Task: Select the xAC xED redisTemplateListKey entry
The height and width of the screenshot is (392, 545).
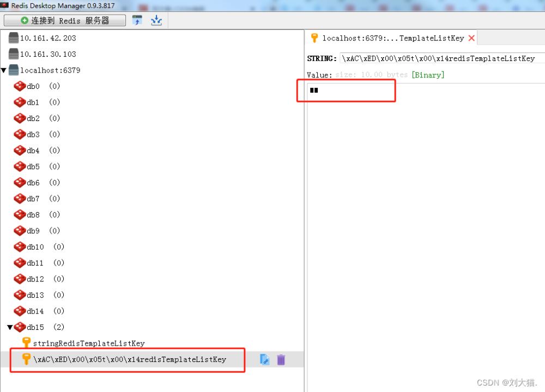Action: [x=130, y=359]
